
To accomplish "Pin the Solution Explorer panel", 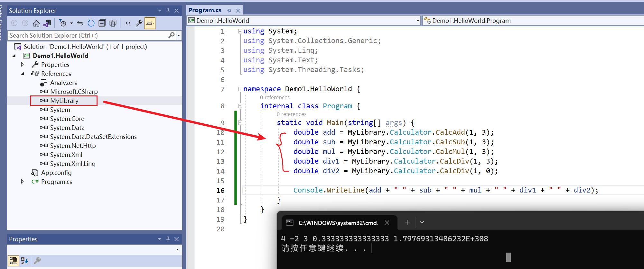I will pos(168,11).
